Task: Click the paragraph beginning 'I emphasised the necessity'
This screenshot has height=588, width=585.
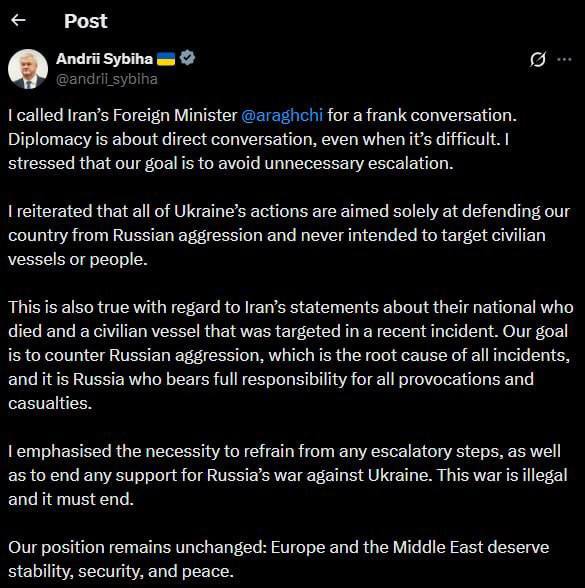Action: [288, 475]
